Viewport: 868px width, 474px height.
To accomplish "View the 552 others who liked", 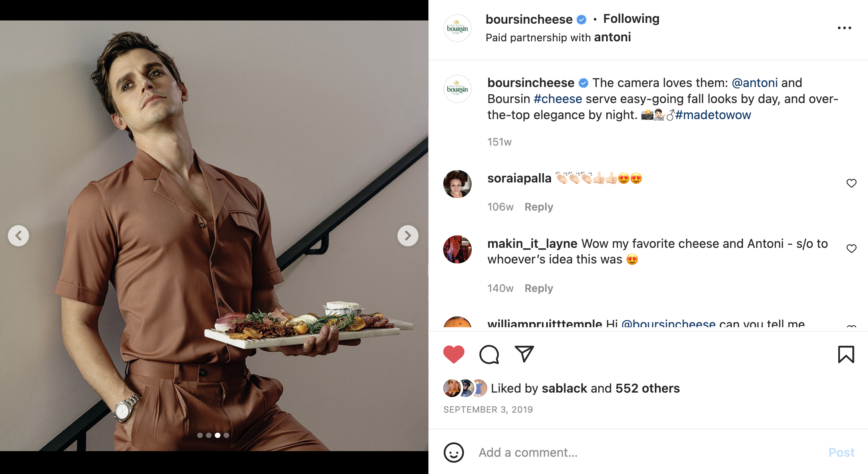I will (x=648, y=388).
